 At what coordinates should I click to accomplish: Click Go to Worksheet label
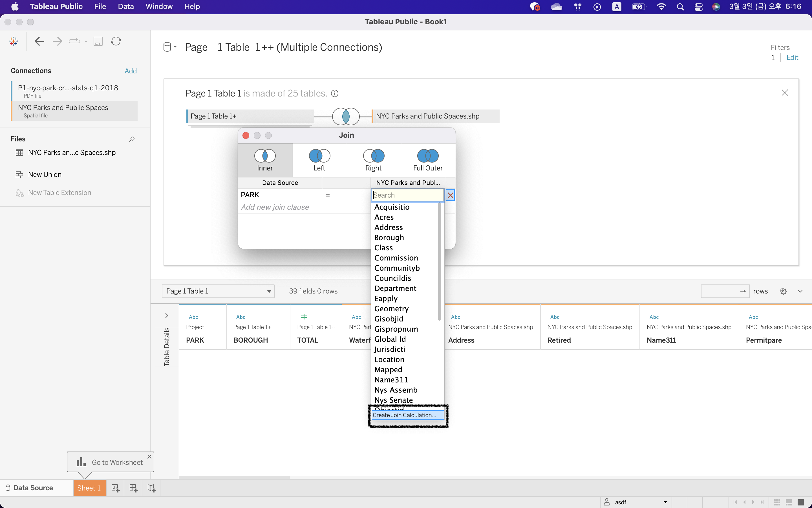tap(117, 462)
